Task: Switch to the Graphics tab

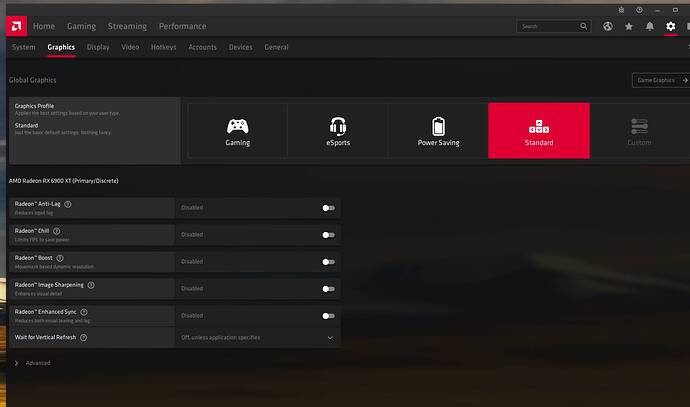Action: tap(61, 47)
